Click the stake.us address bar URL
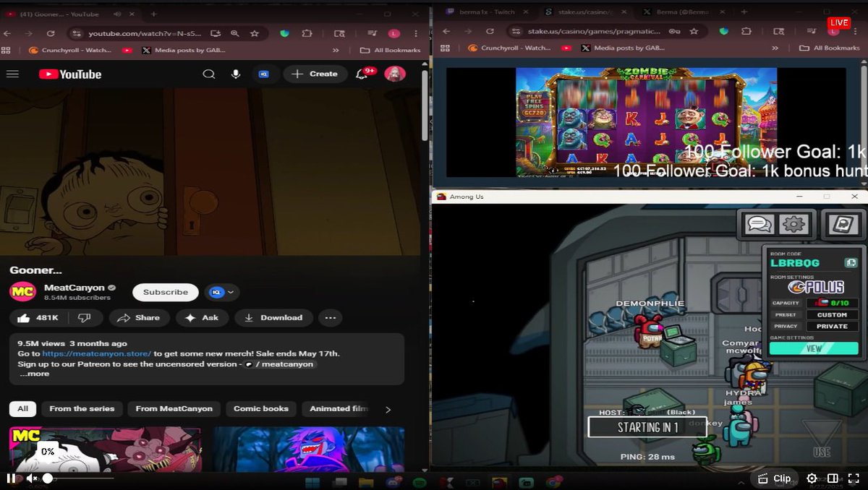This screenshot has height=490, width=868. point(594,31)
